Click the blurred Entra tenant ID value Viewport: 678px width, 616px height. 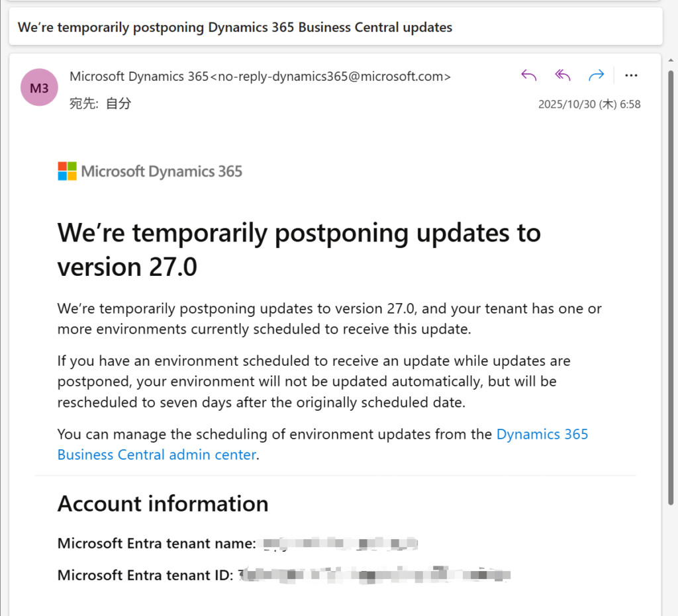[374, 574]
